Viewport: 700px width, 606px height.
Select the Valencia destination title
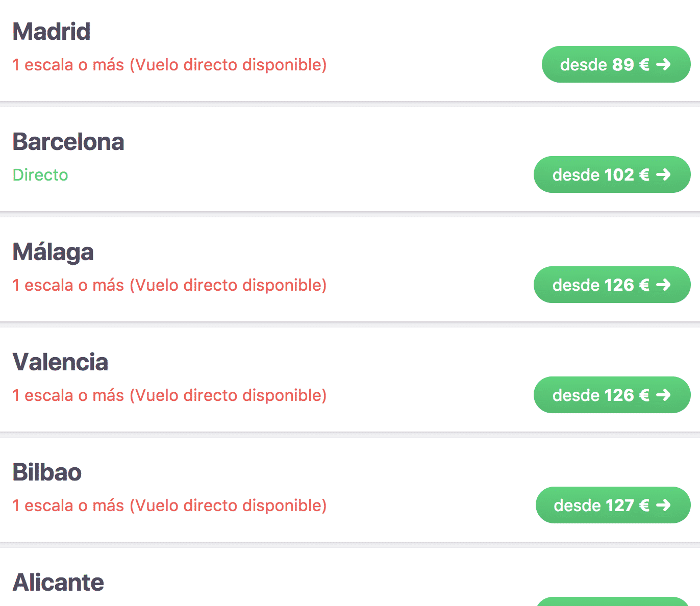pyautogui.click(x=60, y=362)
